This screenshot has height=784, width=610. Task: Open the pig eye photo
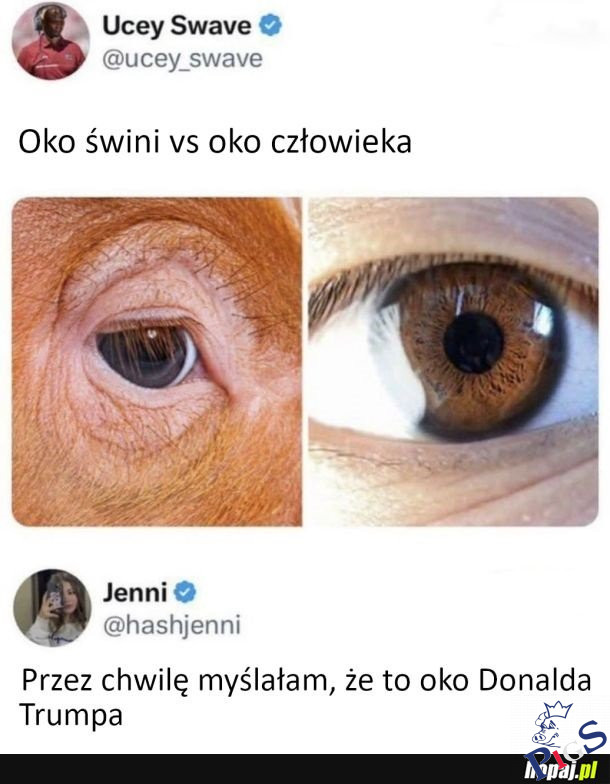pyautogui.click(x=156, y=362)
